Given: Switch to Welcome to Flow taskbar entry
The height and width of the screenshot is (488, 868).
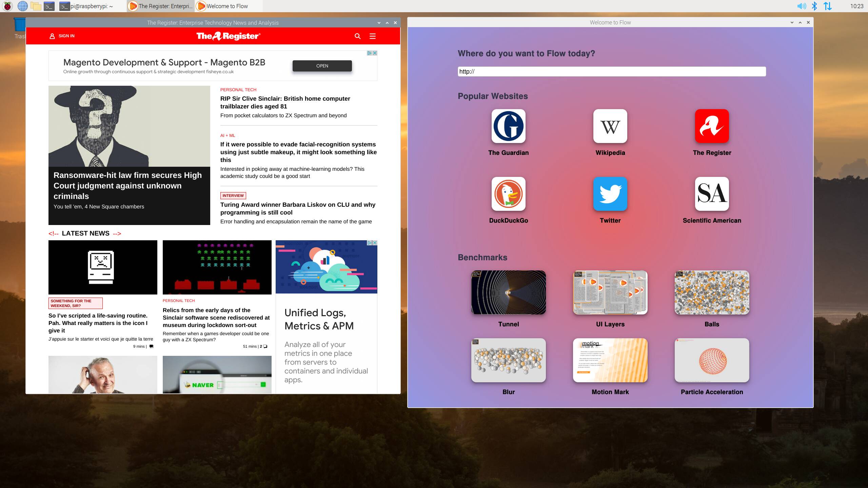Looking at the screenshot, I should click(x=229, y=6).
